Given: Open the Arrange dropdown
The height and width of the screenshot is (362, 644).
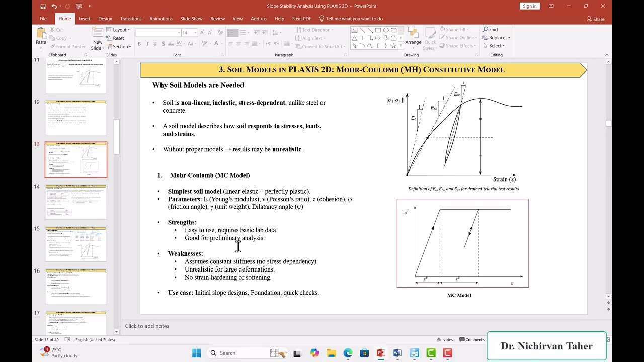Looking at the screenshot, I should click(413, 38).
